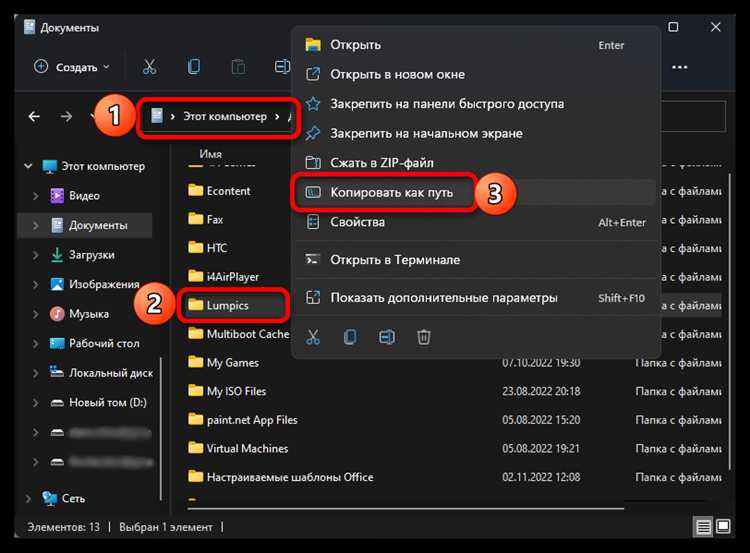750x553 pixels.
Task: Go back with the left arrow
Action: [34, 116]
